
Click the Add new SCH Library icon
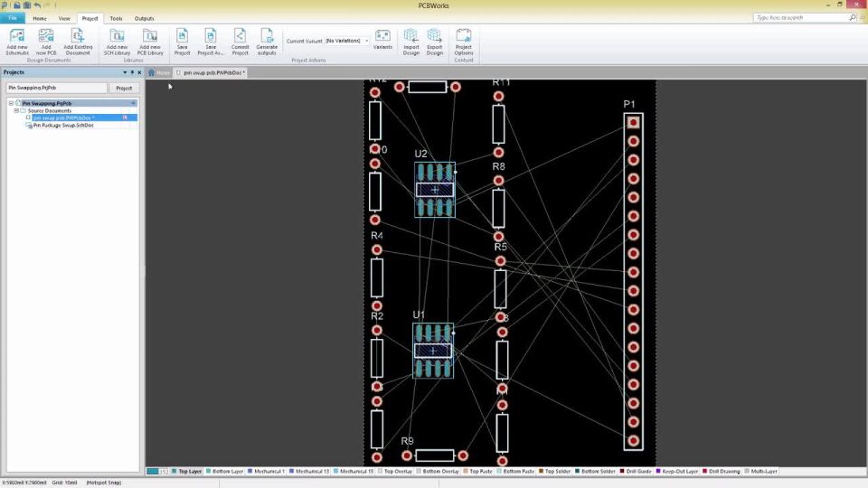point(117,35)
